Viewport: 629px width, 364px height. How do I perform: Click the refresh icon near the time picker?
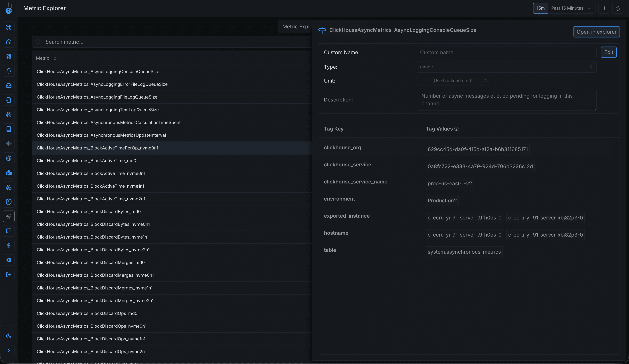[618, 8]
